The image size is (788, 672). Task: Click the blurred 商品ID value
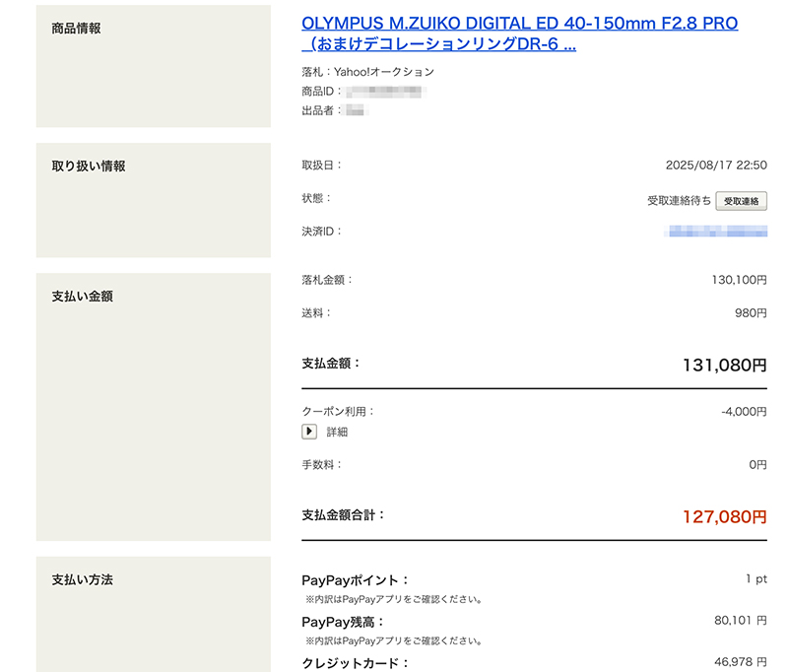pyautogui.click(x=386, y=92)
